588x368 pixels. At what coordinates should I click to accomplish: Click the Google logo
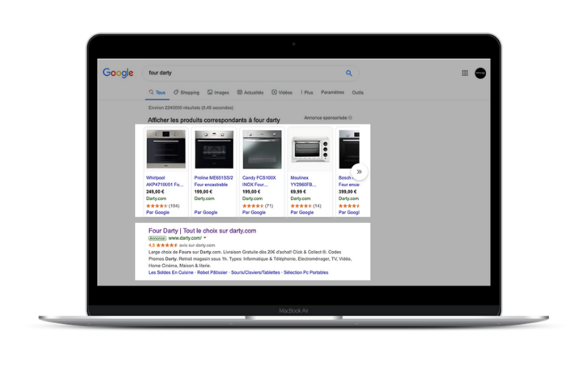pos(118,73)
